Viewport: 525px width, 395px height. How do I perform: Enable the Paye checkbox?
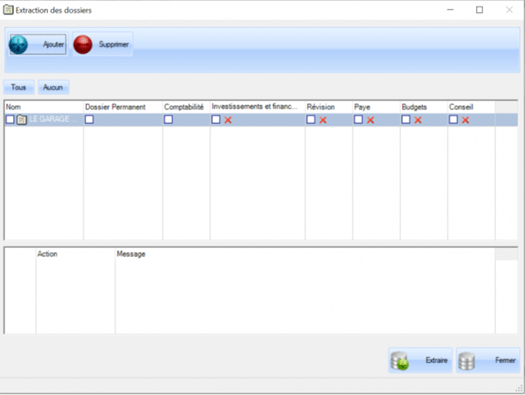click(x=358, y=119)
